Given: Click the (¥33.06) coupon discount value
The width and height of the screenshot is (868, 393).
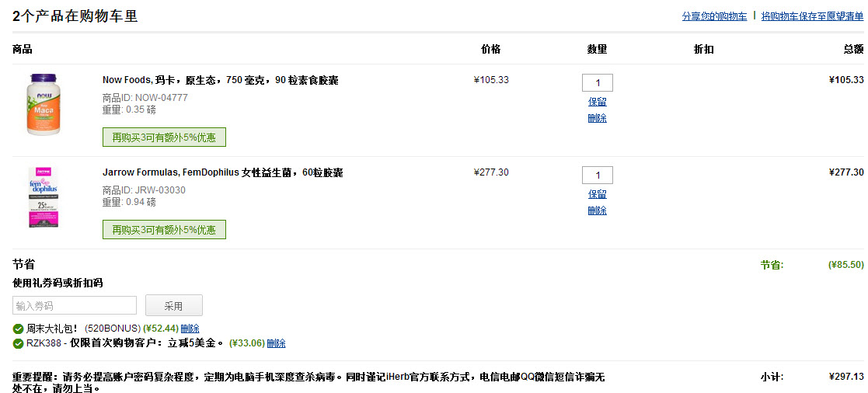Looking at the screenshot, I should coord(247,343).
